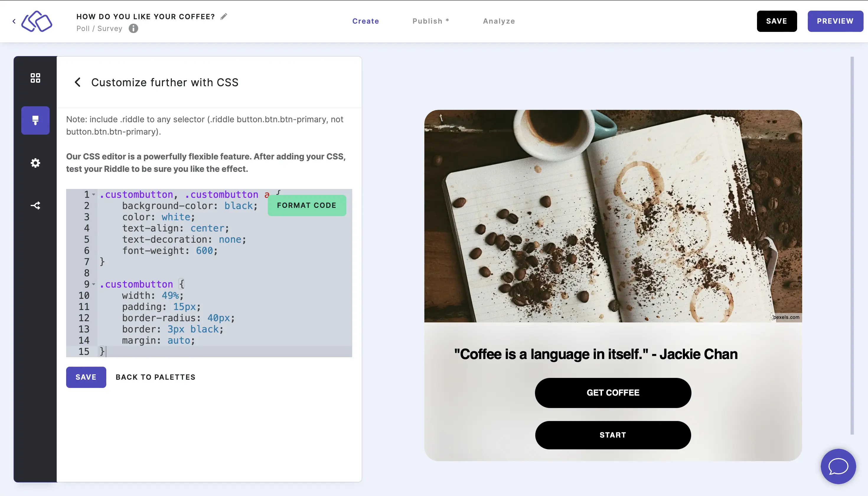Click the Riddle logo icon top left
This screenshot has width=868, height=496.
click(37, 21)
